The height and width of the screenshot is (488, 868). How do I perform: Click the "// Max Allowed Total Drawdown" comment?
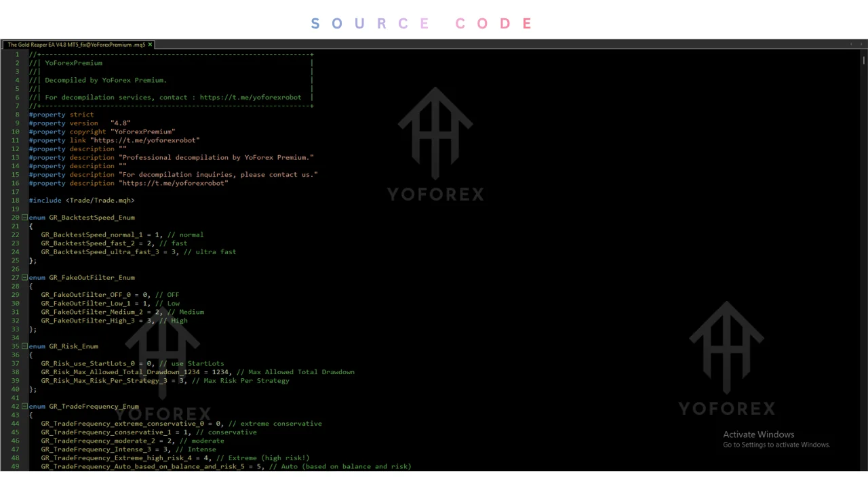(x=296, y=372)
